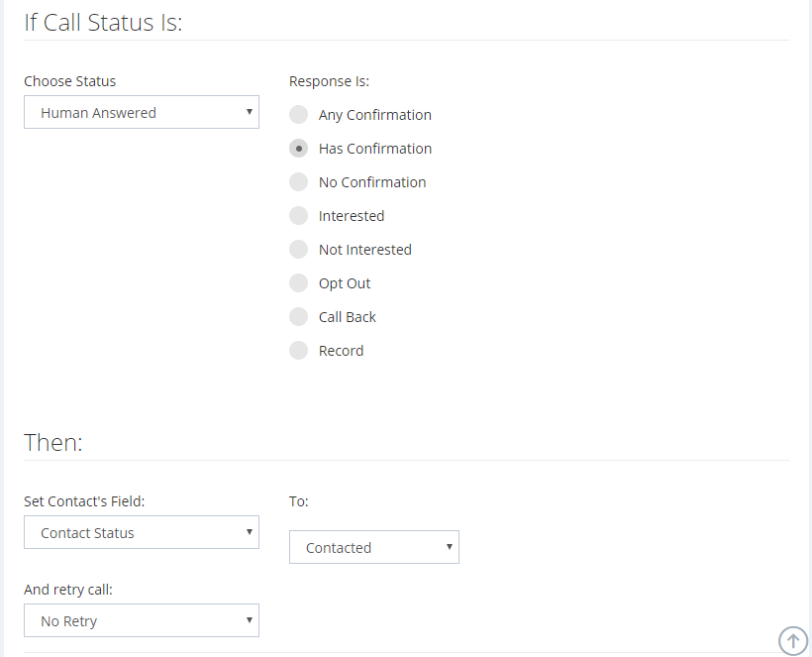
Task: Select the No Confirmation radio option
Action: click(299, 182)
